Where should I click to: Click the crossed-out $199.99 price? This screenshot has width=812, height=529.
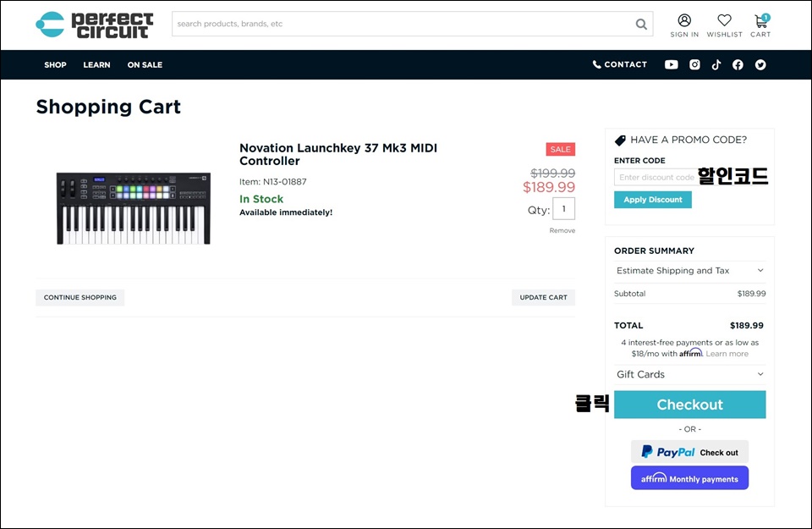[552, 173]
